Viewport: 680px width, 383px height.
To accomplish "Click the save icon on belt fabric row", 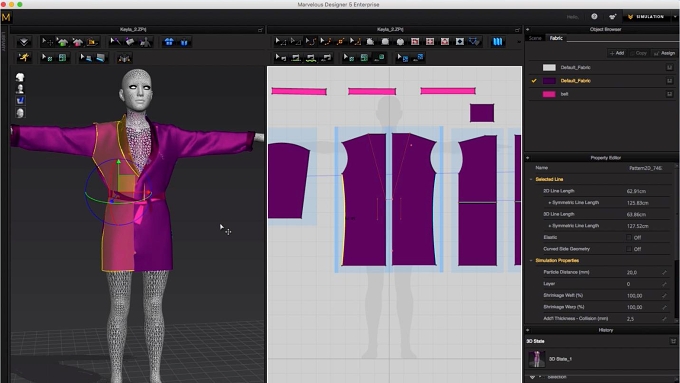I will (669, 94).
